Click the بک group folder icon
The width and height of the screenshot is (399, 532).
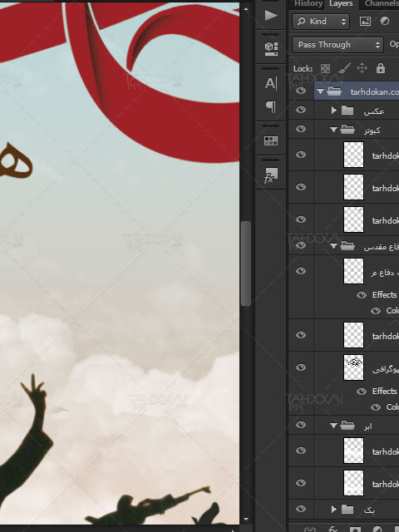[x=347, y=509]
